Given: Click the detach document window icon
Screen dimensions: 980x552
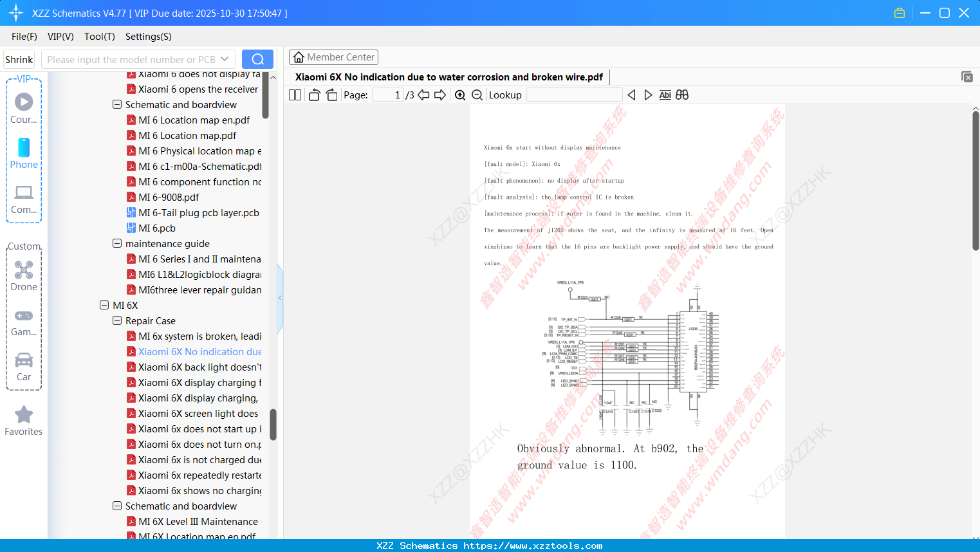Looking at the screenshot, I should [967, 77].
